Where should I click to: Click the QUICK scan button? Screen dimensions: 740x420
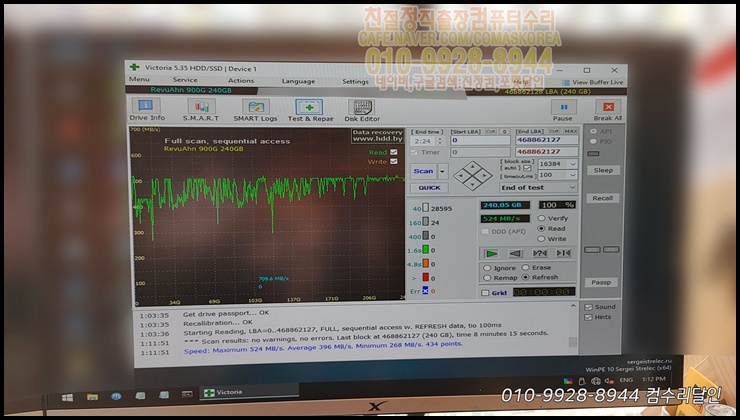(429, 188)
